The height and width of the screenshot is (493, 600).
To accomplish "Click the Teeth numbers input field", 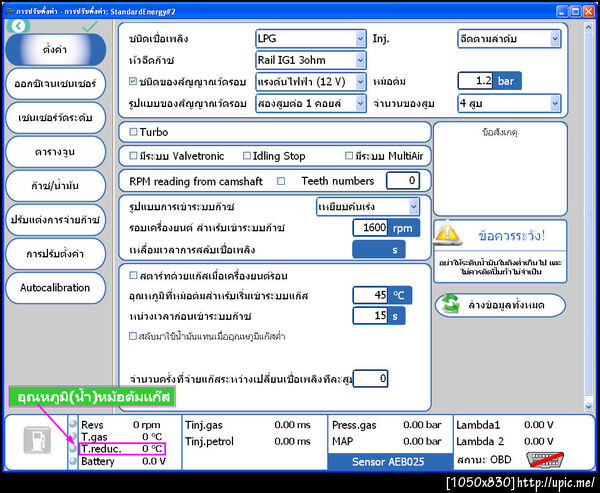I will 403,181.
